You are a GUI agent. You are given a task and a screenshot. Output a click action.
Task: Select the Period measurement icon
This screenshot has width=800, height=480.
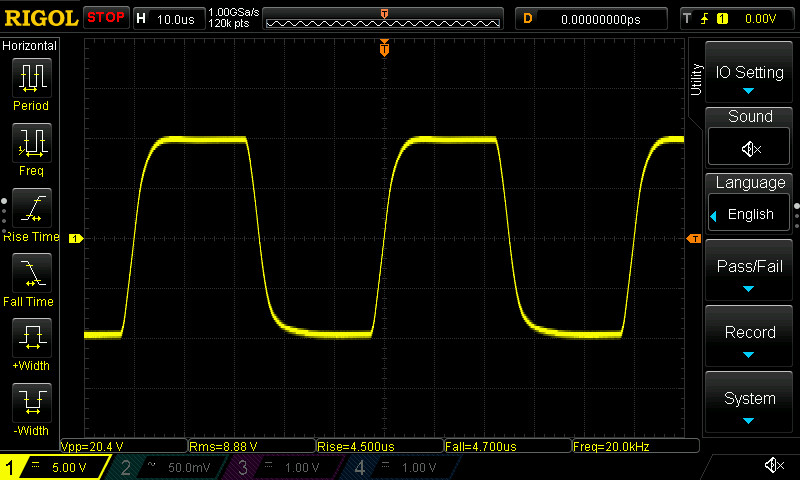32,78
